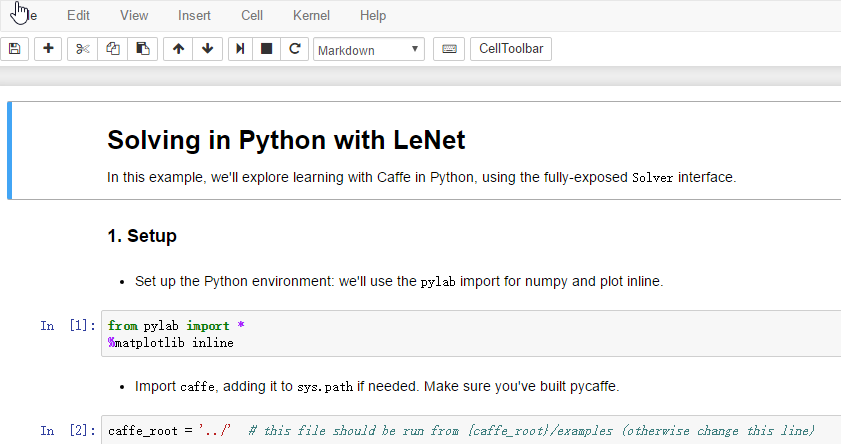Screen dimensions: 841x444
Task: Select the In [1]: cell prompt
Action: click(68, 325)
